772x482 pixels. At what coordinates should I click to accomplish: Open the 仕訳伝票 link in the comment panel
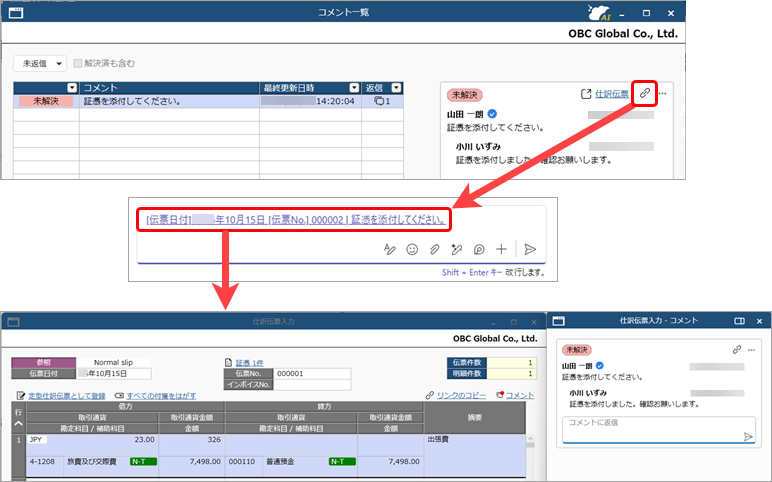[611, 94]
